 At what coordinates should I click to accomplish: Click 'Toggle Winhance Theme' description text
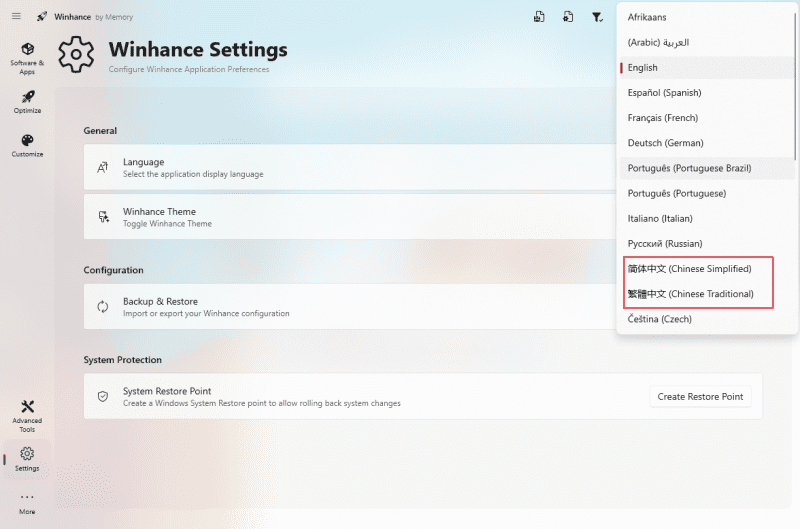(x=167, y=223)
